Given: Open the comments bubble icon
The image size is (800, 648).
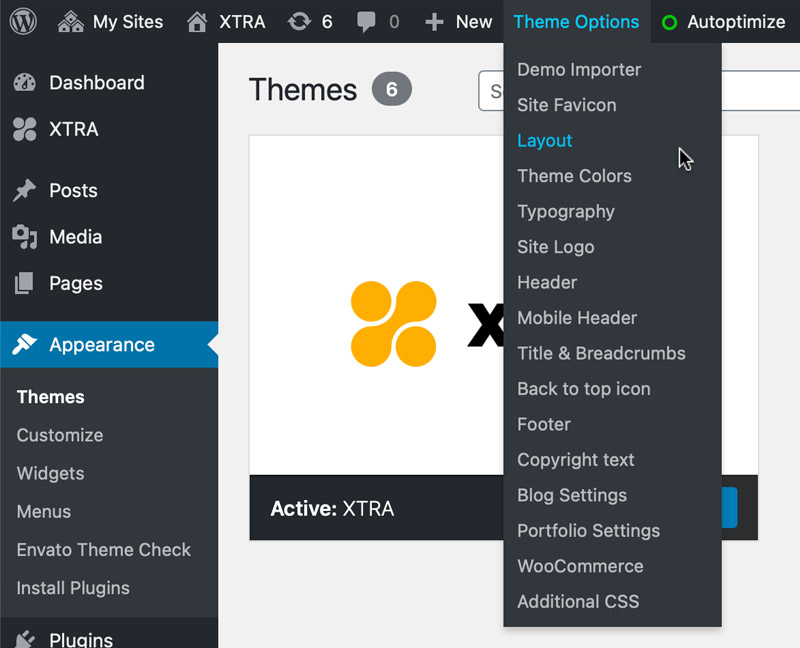Looking at the screenshot, I should tap(367, 21).
